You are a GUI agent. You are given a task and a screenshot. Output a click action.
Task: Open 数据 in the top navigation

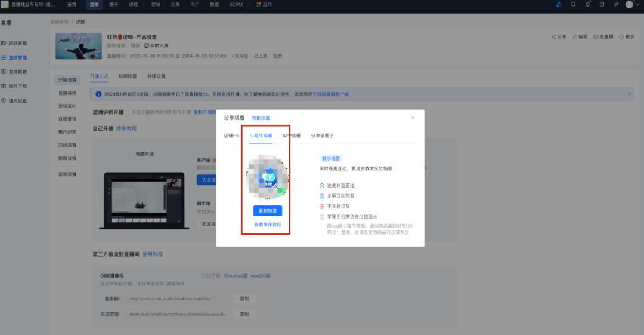click(x=215, y=5)
